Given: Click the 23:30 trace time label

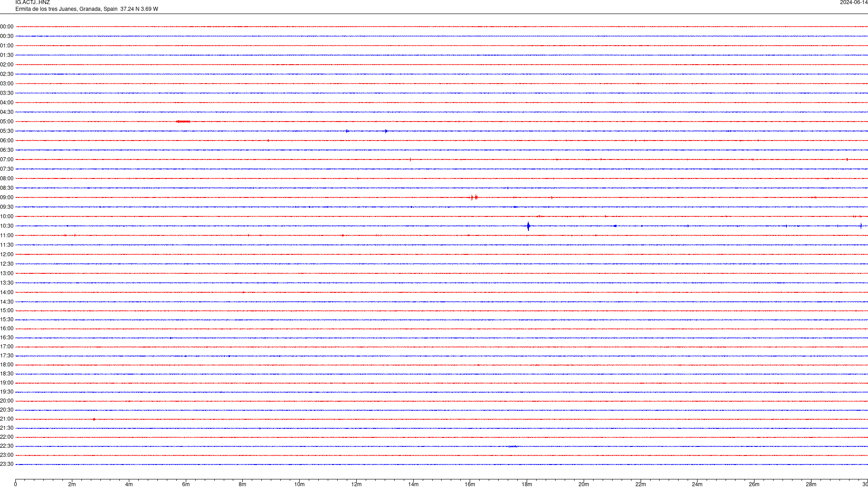Looking at the screenshot, I should tap(7, 464).
